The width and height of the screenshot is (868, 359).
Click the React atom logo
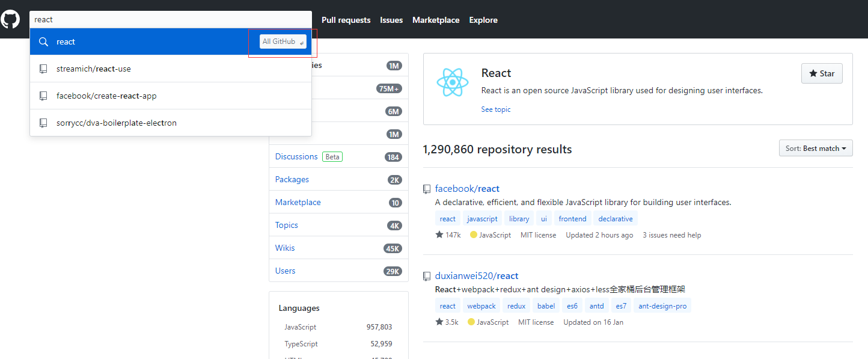(452, 82)
